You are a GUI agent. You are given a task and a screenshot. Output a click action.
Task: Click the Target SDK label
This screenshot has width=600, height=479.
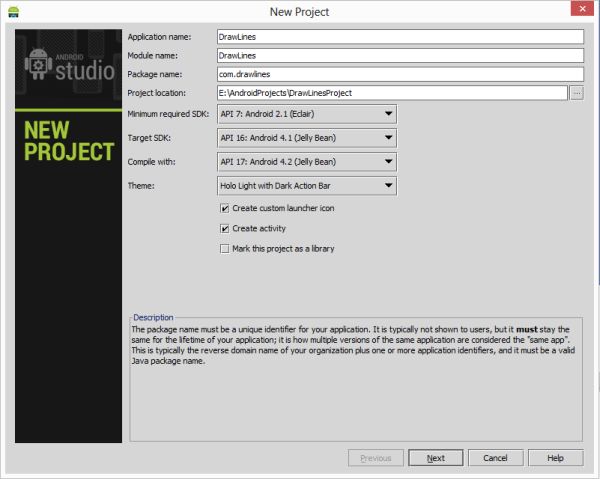149,138
